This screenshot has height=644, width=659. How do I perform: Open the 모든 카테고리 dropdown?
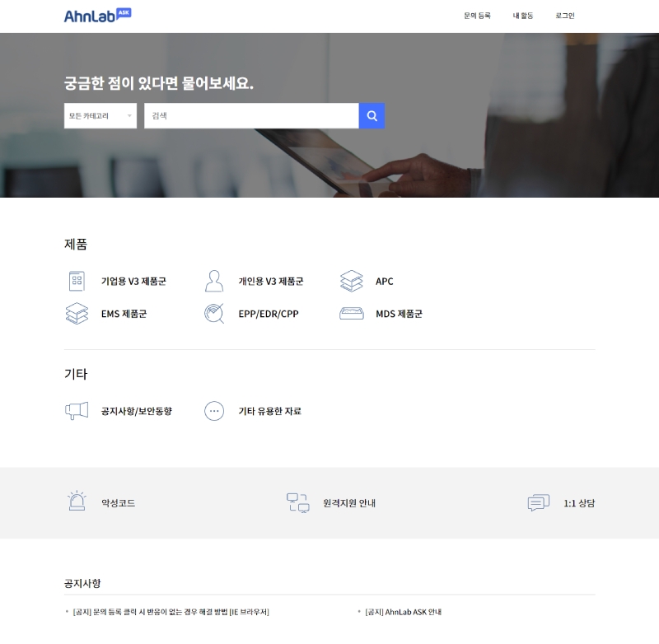[100, 115]
